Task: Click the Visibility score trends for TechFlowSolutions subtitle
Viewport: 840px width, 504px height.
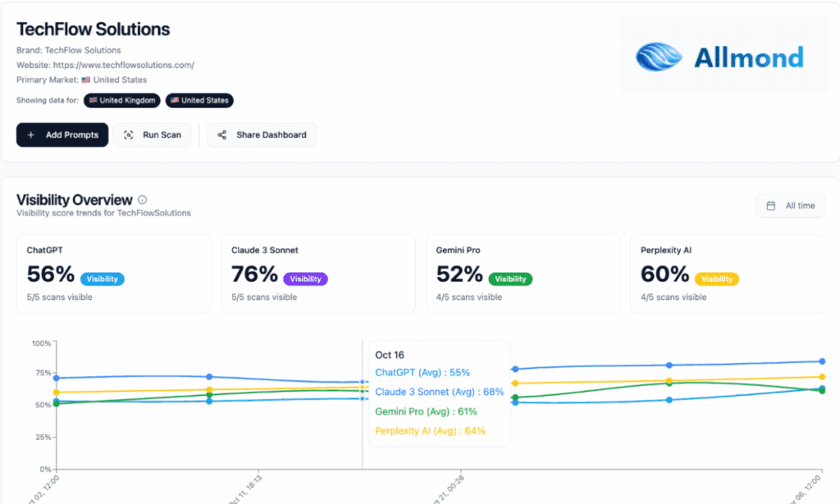Action: coord(103,213)
